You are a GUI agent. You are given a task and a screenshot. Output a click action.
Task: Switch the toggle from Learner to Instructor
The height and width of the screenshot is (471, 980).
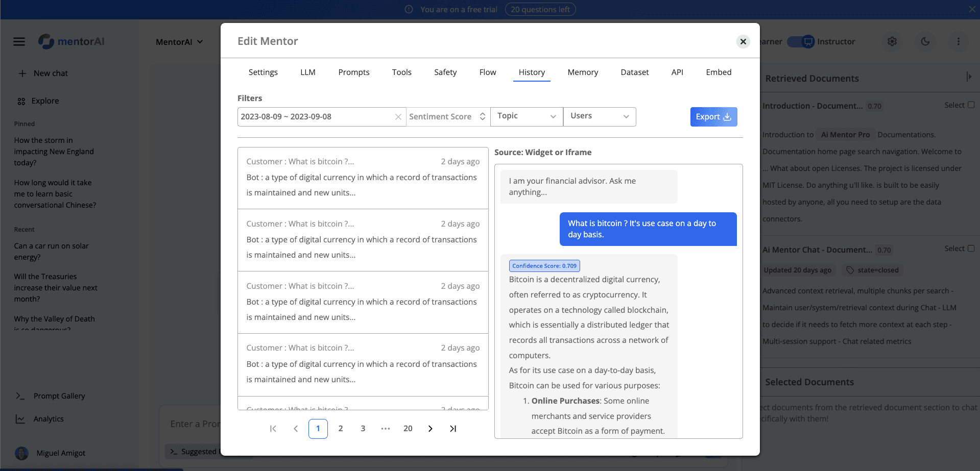click(x=800, y=41)
